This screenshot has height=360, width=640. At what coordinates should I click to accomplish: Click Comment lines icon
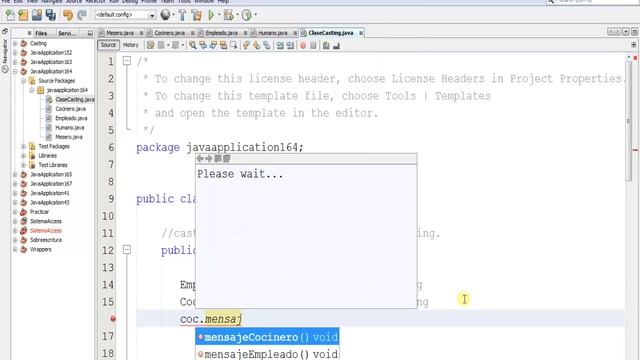[x=326, y=45]
